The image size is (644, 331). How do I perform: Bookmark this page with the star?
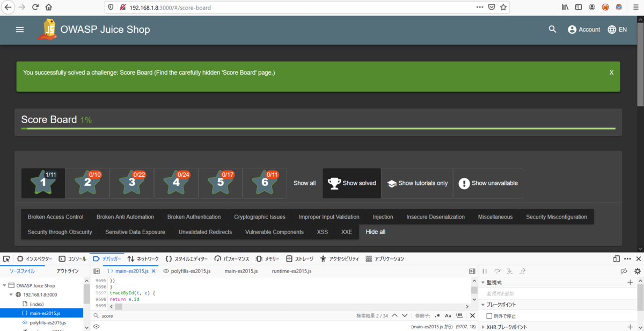pyautogui.click(x=503, y=8)
